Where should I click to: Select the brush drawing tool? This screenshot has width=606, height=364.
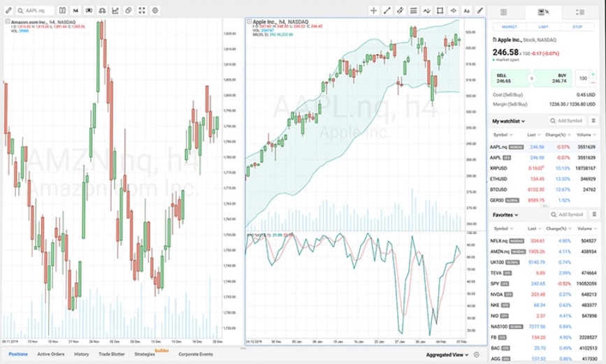pyautogui.click(x=479, y=10)
